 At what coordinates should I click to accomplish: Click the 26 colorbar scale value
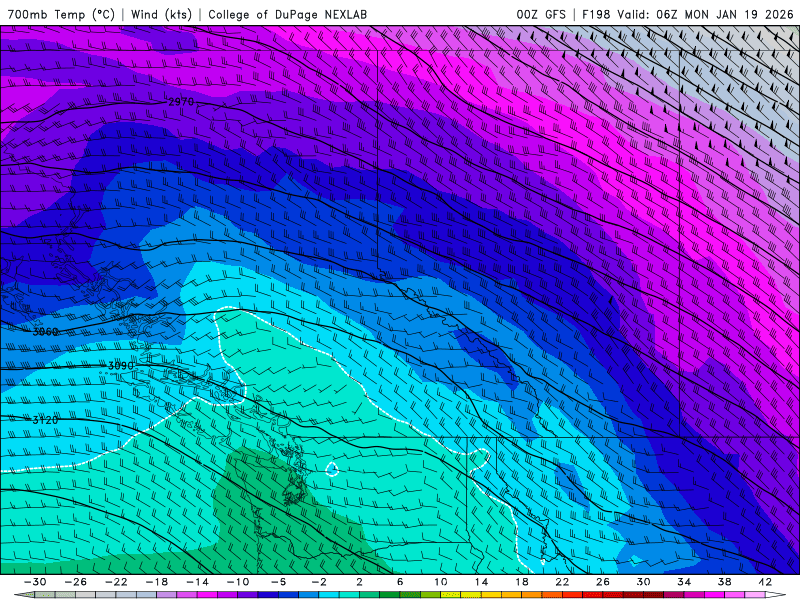[603, 582]
